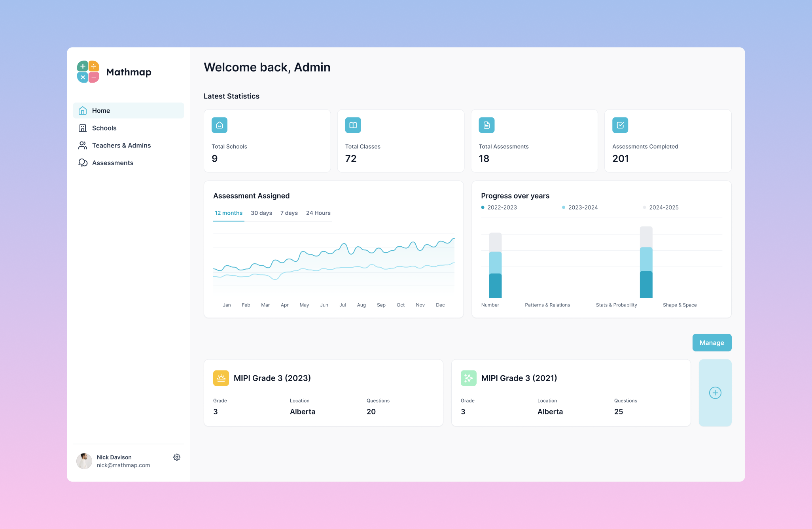This screenshot has height=529, width=812.
Task: Select the 12 months tab
Action: point(229,213)
